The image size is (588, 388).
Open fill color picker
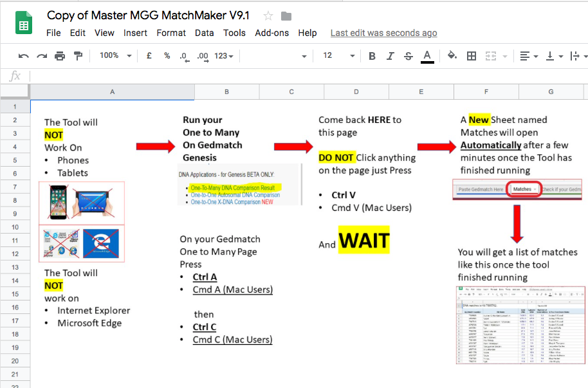pyautogui.click(x=452, y=56)
